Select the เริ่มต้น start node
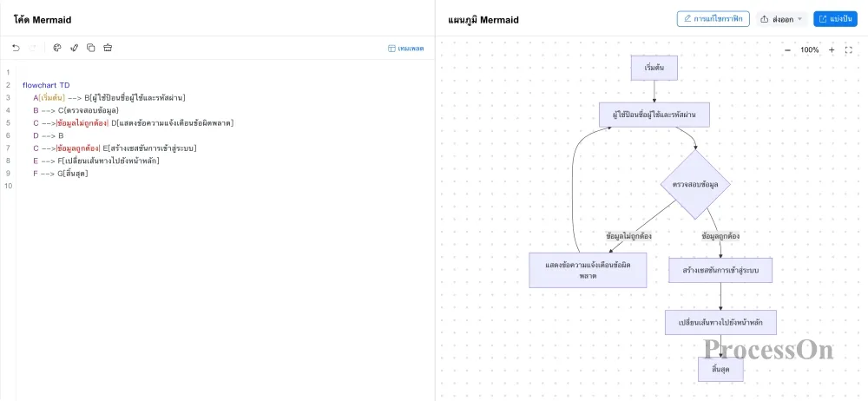 (654, 68)
